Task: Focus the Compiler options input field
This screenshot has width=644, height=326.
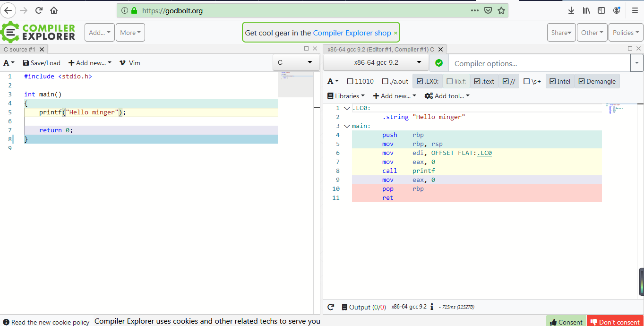Action: click(x=540, y=63)
